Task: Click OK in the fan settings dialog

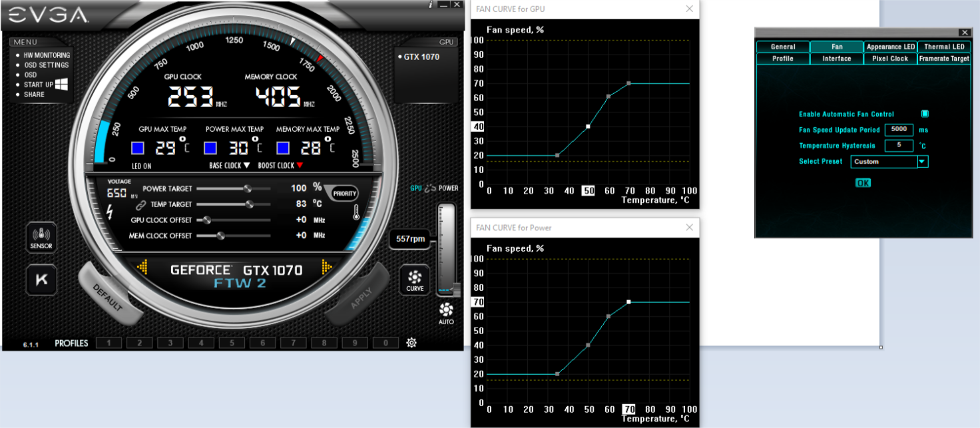Action: tap(863, 182)
